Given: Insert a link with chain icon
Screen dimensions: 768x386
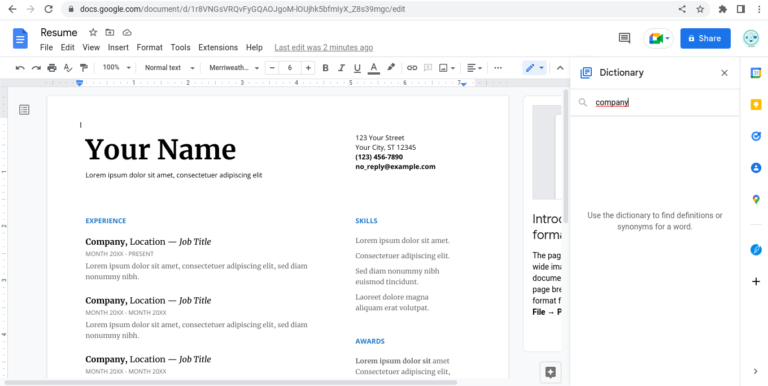Looking at the screenshot, I should point(412,68).
